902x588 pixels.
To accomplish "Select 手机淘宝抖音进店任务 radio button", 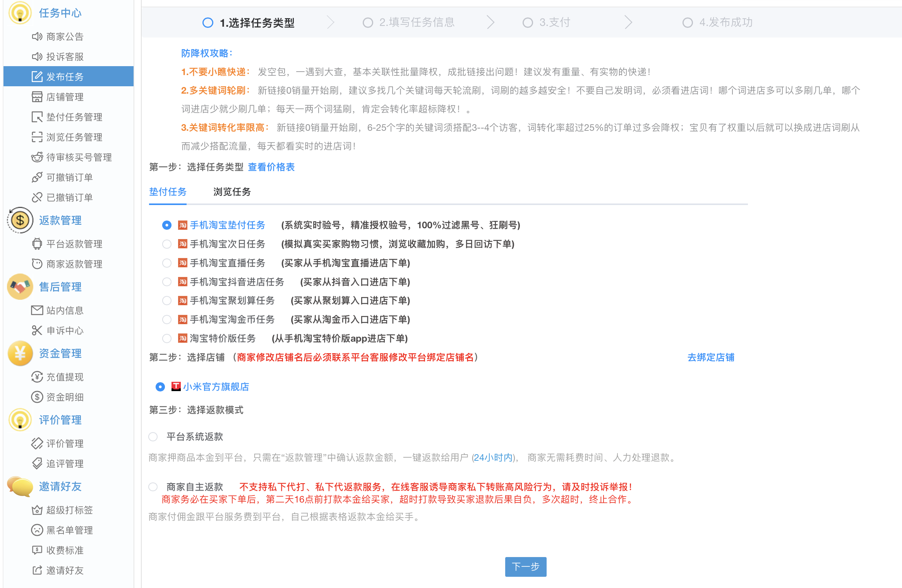I will 167,282.
